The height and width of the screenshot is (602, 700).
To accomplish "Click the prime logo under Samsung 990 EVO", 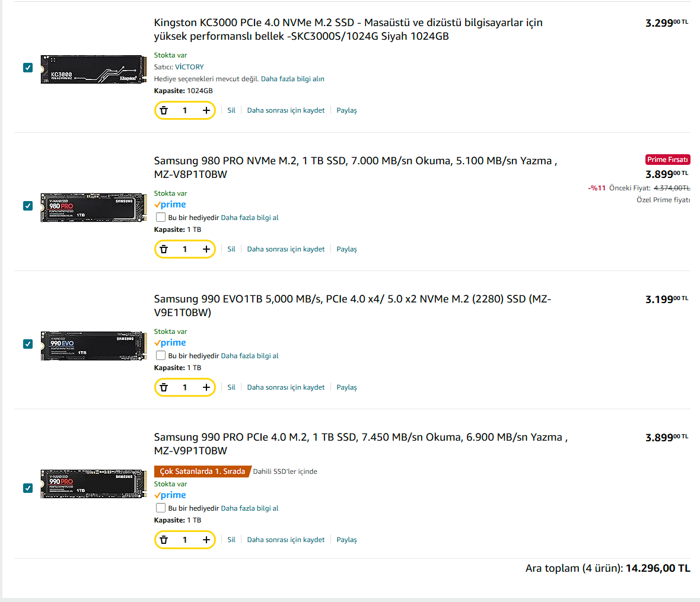I will 170,343.
